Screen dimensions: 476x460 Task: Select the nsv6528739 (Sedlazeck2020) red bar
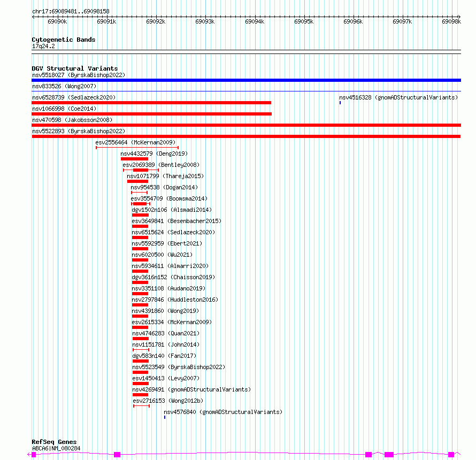pyautogui.click(x=151, y=103)
